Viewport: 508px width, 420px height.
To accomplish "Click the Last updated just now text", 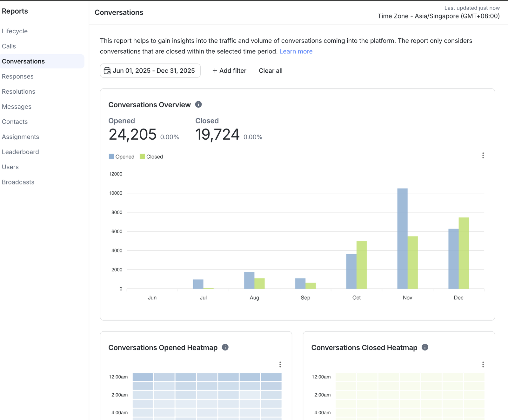I will [x=472, y=8].
